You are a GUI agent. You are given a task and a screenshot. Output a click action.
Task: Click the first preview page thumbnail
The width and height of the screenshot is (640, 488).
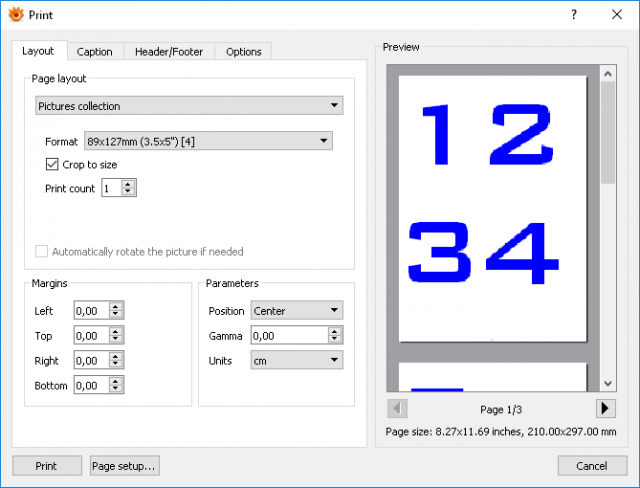click(493, 209)
